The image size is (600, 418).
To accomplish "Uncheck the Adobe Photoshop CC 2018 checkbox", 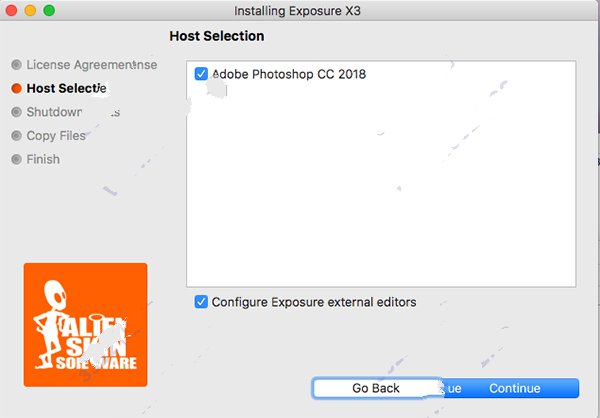I will point(201,74).
